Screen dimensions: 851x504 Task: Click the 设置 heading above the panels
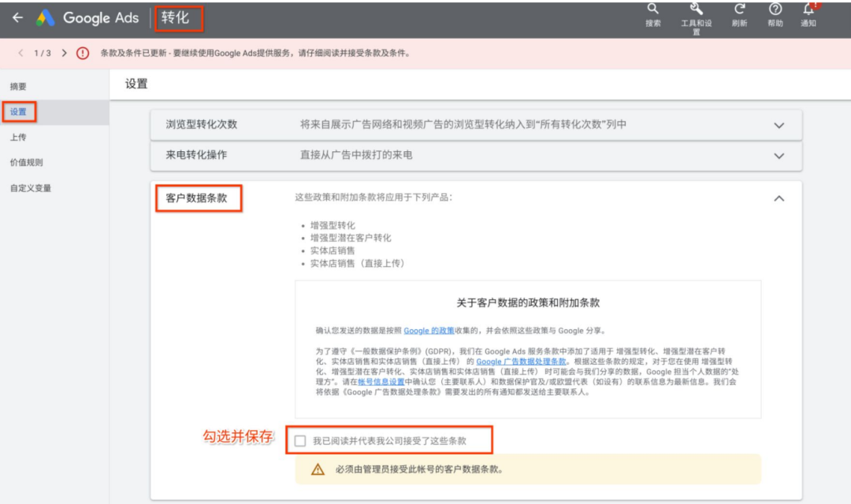click(136, 84)
